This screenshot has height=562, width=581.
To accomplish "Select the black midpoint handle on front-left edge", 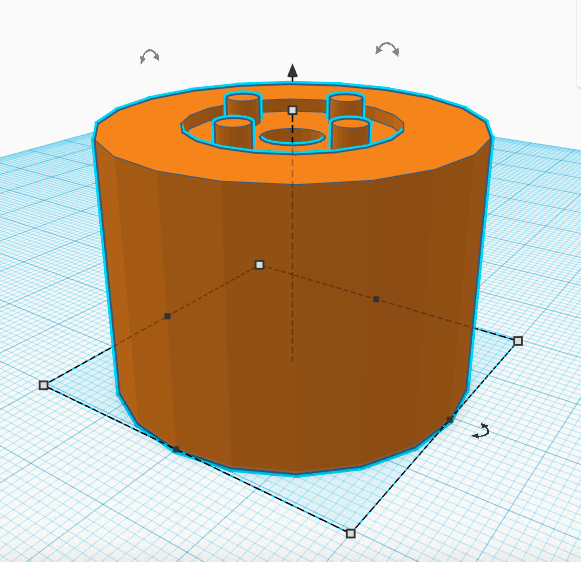I will pos(176,449).
